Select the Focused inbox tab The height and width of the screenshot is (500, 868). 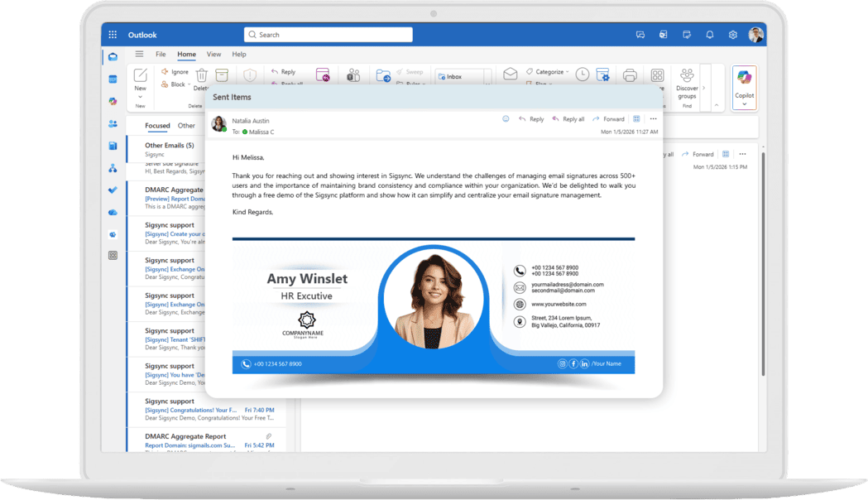(x=157, y=126)
